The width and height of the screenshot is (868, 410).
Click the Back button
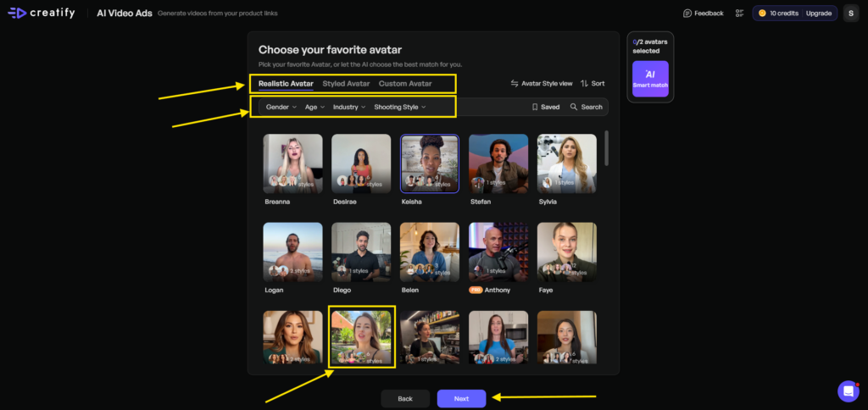[x=405, y=398]
